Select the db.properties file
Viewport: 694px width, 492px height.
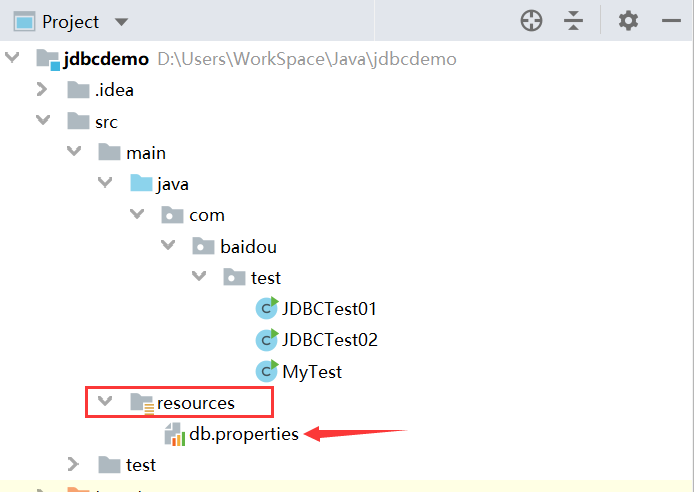tap(244, 434)
